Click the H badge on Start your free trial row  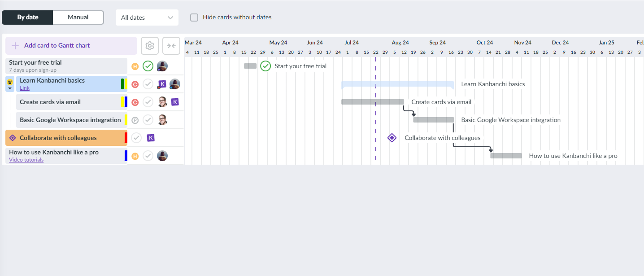tap(135, 66)
